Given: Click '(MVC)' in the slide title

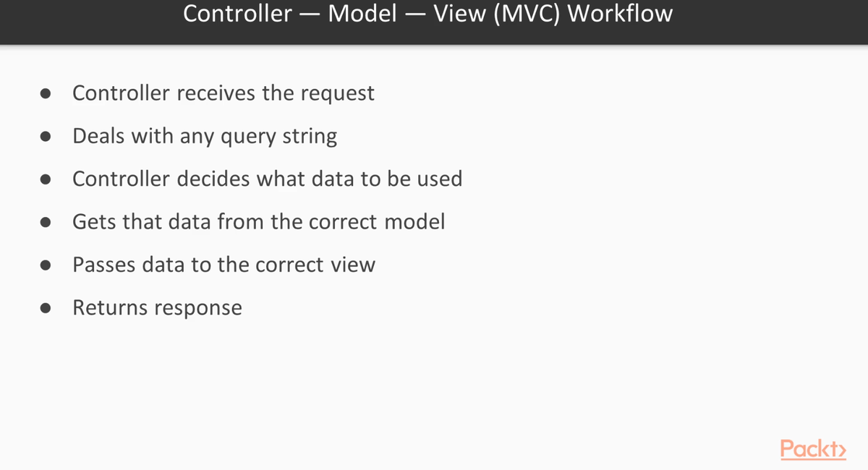Looking at the screenshot, I should click(x=527, y=14).
